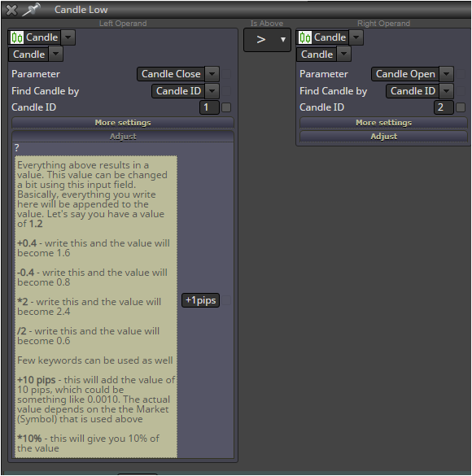
Task: Click '+10 pips' help text
Action: 37,380
